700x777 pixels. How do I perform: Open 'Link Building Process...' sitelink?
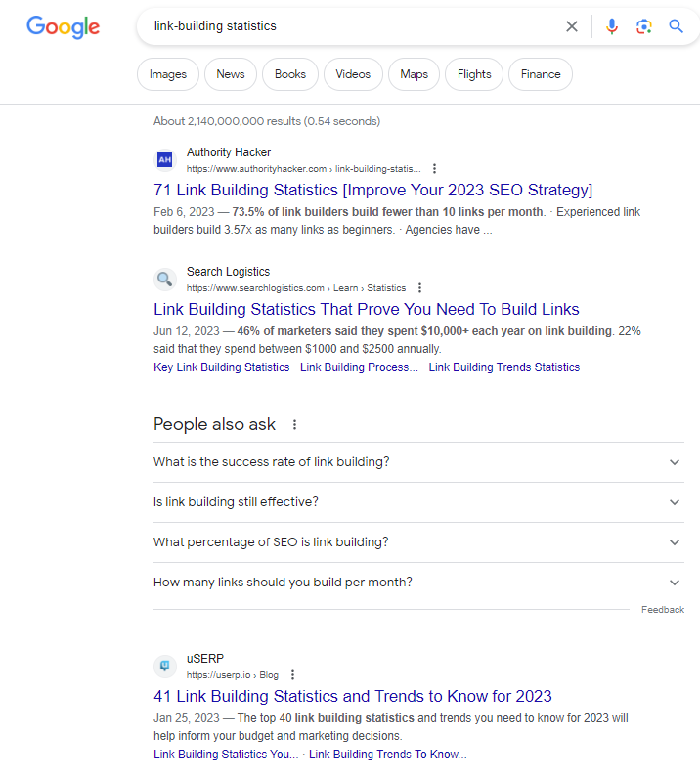pos(359,367)
